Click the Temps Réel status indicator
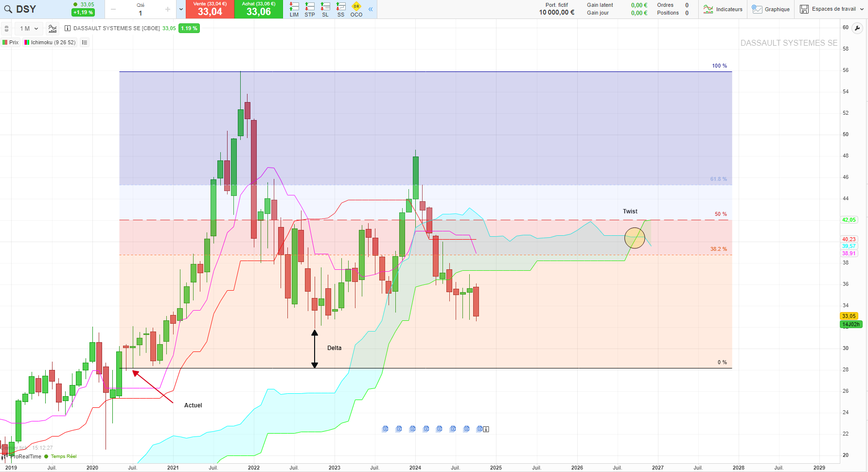The width and height of the screenshot is (868, 472). (61, 456)
